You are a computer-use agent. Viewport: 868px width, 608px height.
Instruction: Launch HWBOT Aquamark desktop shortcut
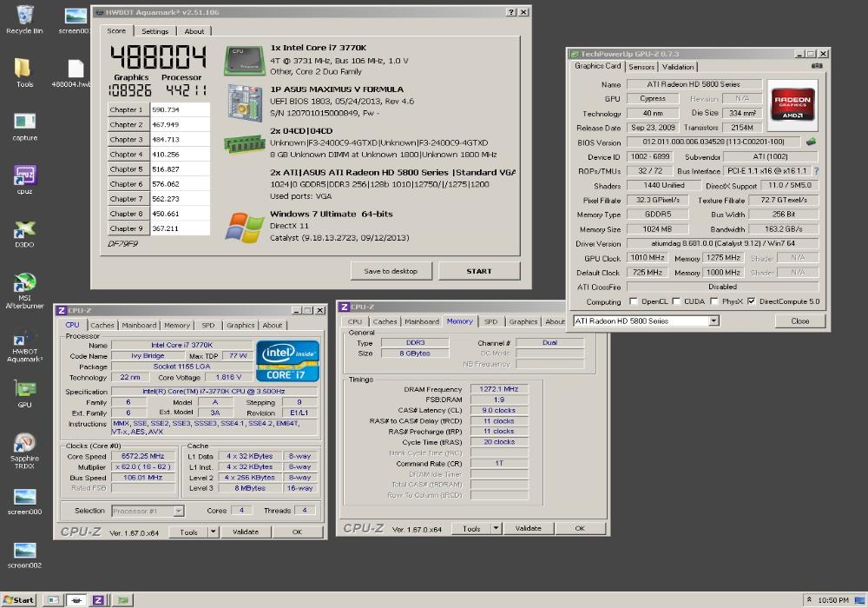(24, 346)
